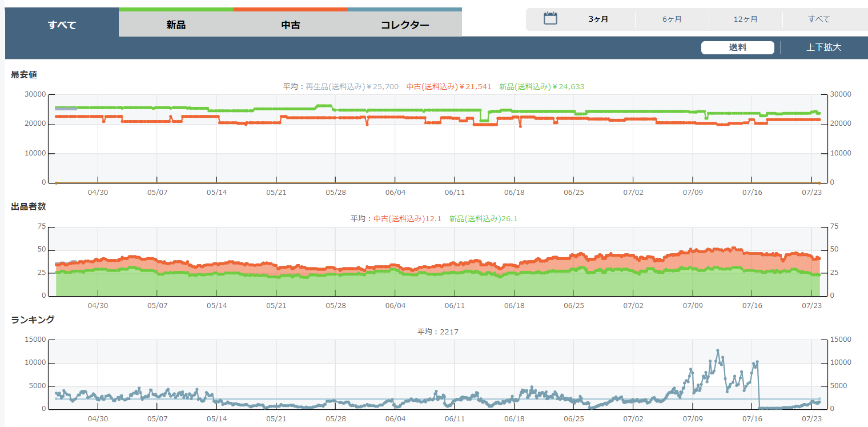Viewport: 868px width, 427px height.
Task: Click the calendar icon in the period selector
Action: click(550, 19)
